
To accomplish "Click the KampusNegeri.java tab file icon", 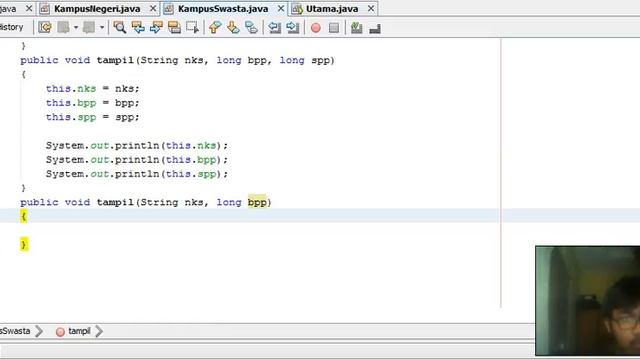I will coord(45,9).
